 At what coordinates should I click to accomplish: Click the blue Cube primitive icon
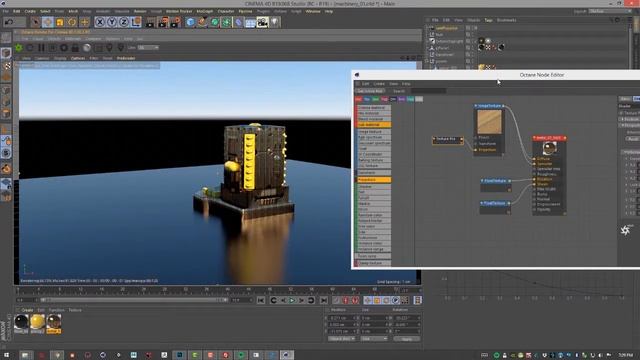[x=190, y=22]
